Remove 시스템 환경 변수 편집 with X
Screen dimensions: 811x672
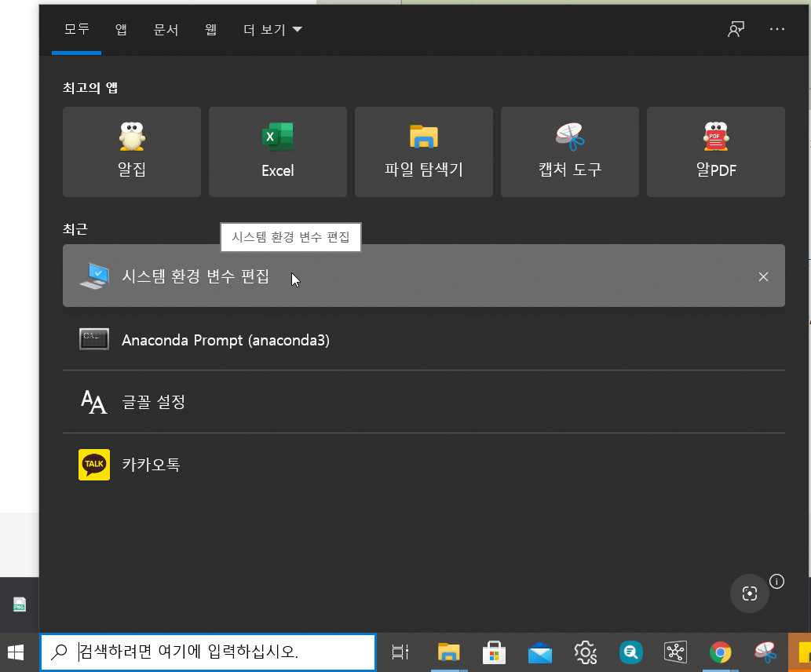tap(763, 277)
